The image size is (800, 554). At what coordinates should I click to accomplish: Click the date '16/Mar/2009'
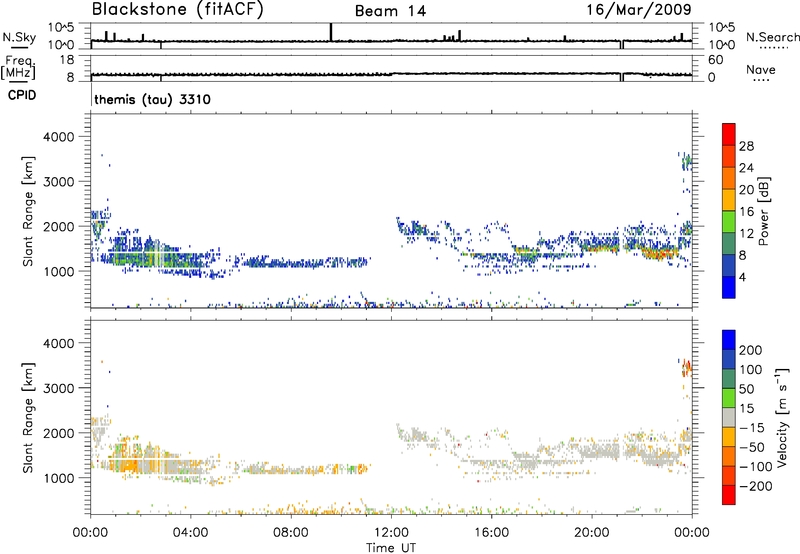click(x=639, y=9)
